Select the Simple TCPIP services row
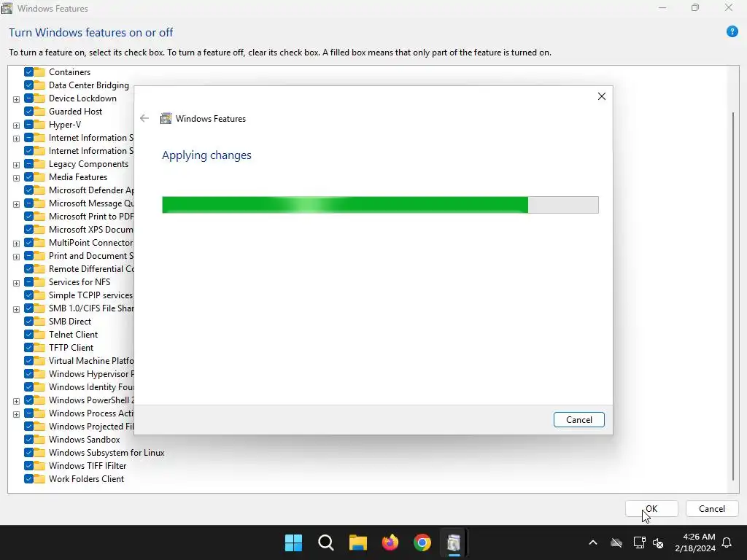The width and height of the screenshot is (747, 560). pos(79,295)
